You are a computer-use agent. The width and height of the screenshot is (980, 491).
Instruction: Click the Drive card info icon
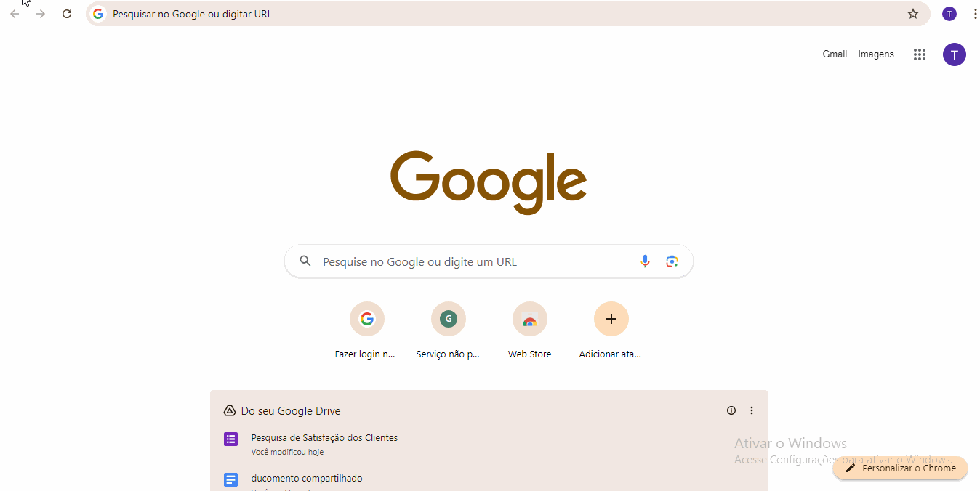click(x=731, y=410)
